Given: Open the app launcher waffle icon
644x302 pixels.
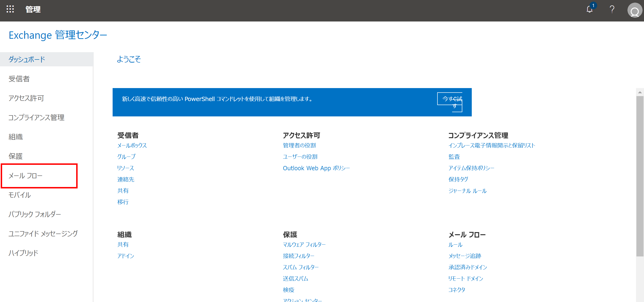Looking at the screenshot, I should click(x=10, y=9).
